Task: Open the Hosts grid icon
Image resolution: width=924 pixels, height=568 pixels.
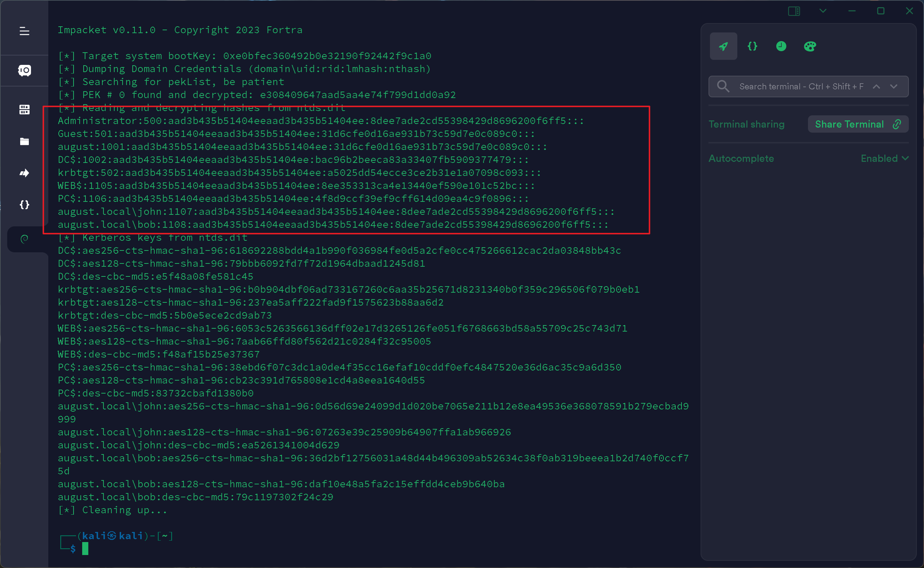Action: point(25,110)
